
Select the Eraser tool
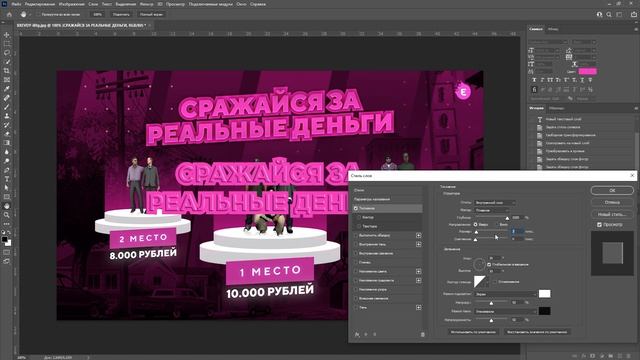click(7, 134)
